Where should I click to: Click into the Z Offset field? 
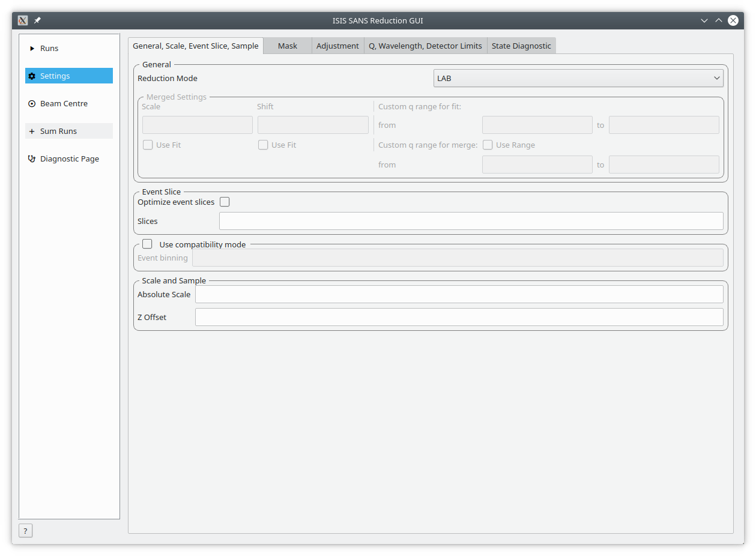tap(459, 318)
